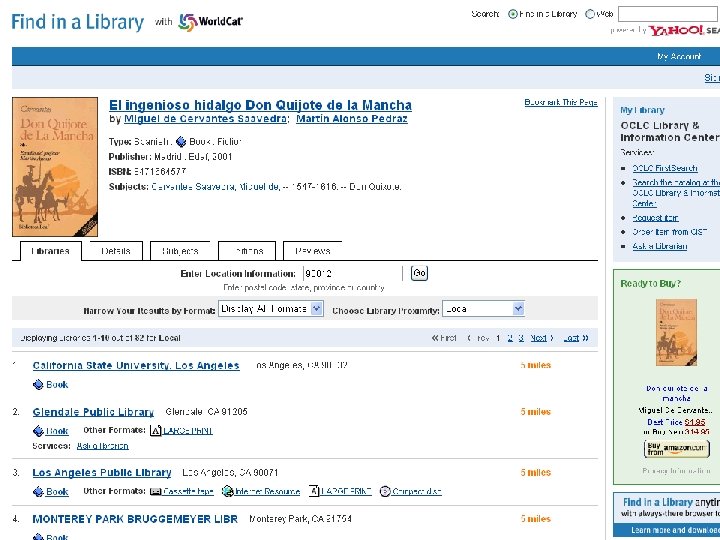Viewport: 720px width, 540px height.
Task: Switch to the Editions tab
Action: (247, 251)
